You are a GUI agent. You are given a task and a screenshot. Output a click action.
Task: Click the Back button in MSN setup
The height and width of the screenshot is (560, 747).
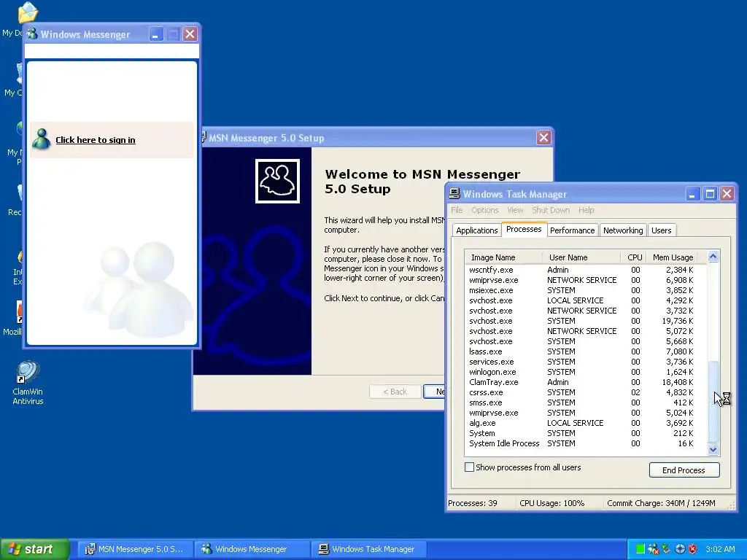coord(395,392)
